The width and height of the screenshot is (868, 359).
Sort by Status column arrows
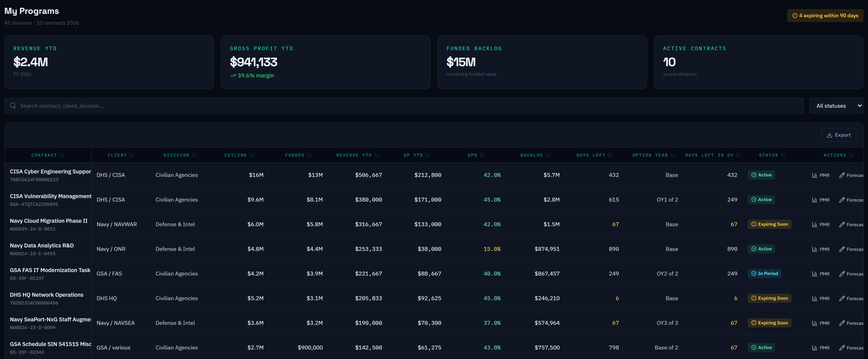click(783, 155)
